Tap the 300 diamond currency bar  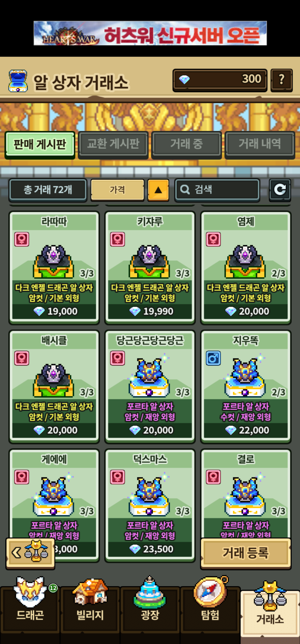(x=220, y=80)
